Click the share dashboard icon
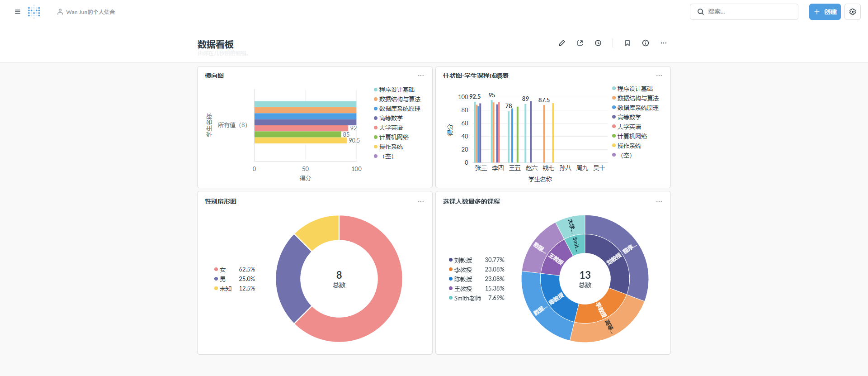 (x=580, y=43)
